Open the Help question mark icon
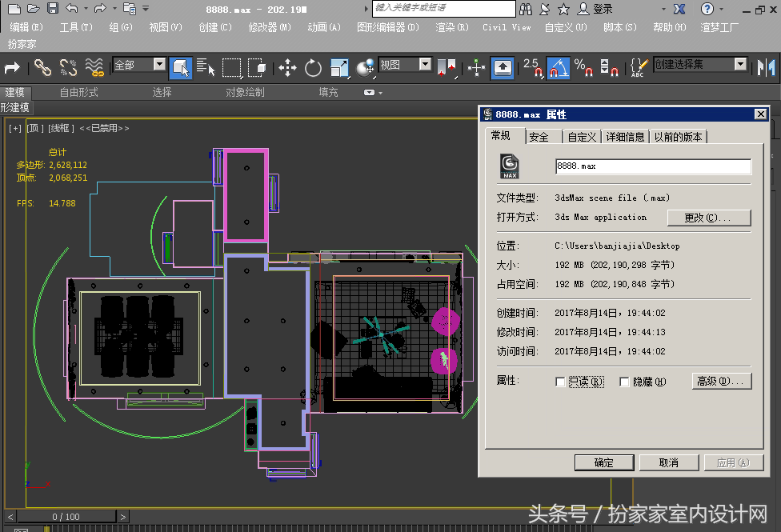 (707, 9)
